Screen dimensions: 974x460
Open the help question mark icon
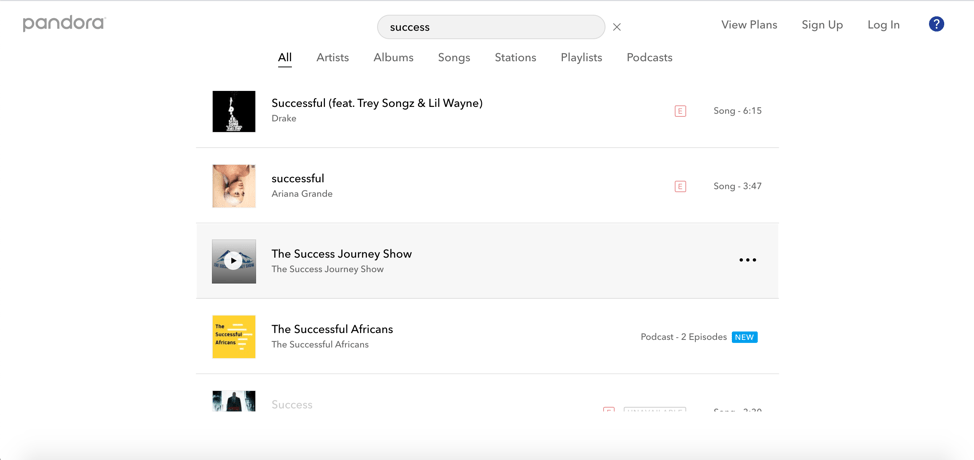point(936,24)
